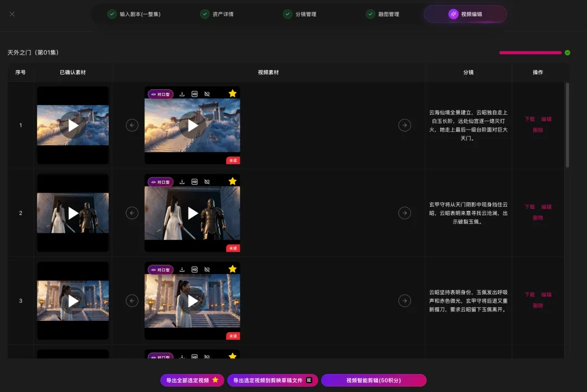
Task: Click 编辑 in row 3 operations
Action: 546,295
